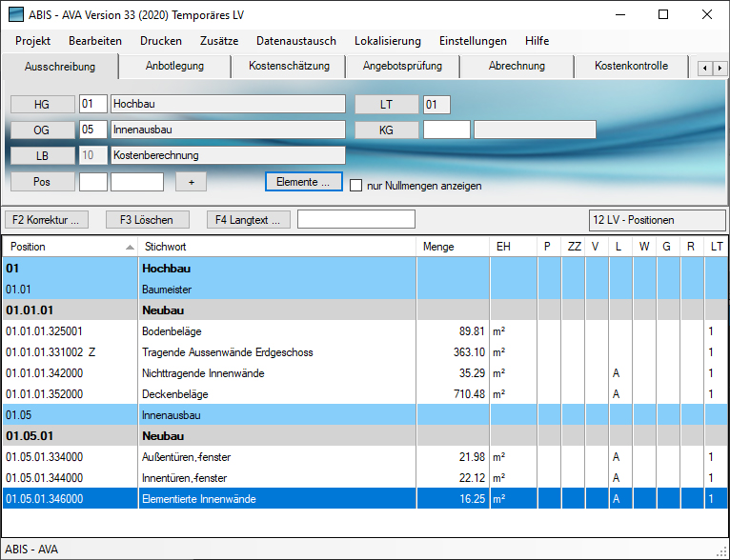
Task: Click the LB button
Action: (x=42, y=156)
